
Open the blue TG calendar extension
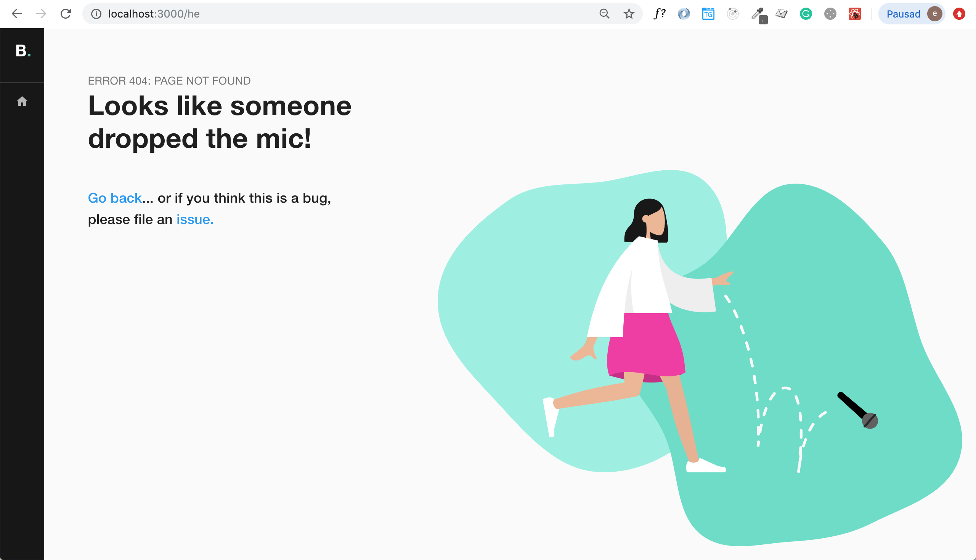coord(708,14)
